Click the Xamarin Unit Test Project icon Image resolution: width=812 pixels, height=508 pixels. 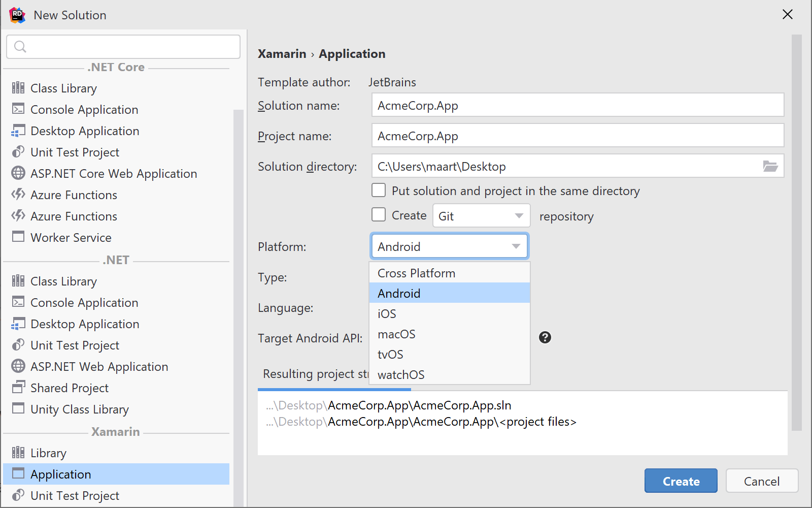[x=18, y=495]
